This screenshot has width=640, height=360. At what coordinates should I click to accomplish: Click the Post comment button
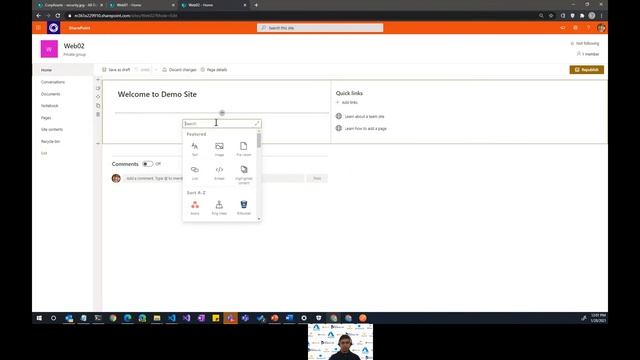(317, 178)
